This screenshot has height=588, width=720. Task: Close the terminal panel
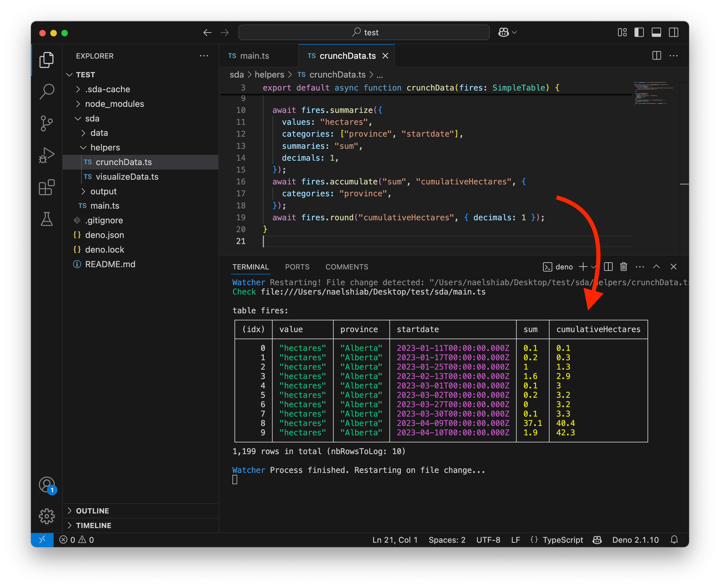click(674, 267)
